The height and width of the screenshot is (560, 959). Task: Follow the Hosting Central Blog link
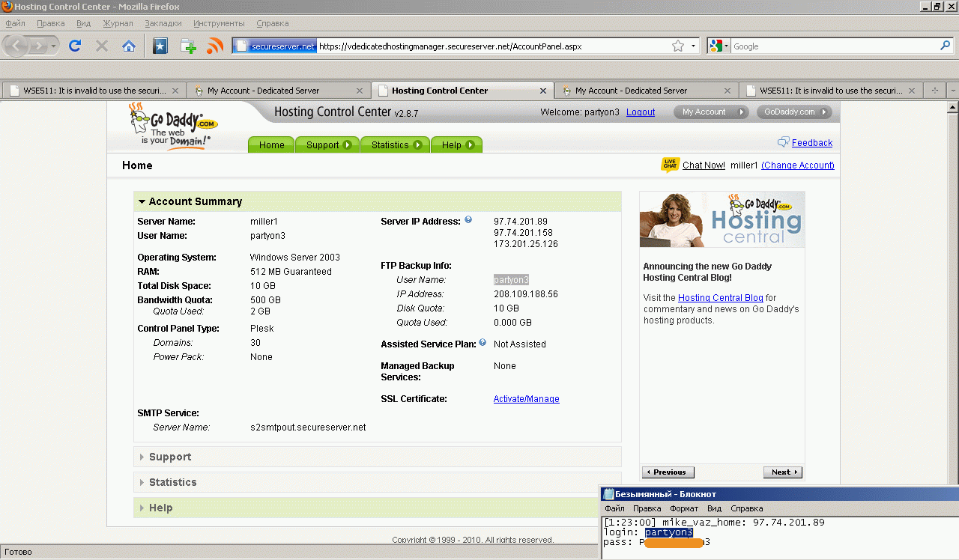[720, 298]
